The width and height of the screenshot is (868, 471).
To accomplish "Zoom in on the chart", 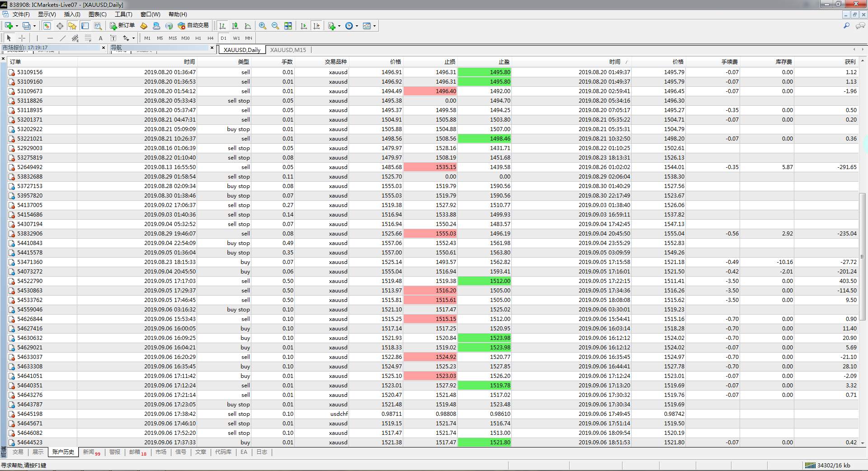I will [263, 26].
